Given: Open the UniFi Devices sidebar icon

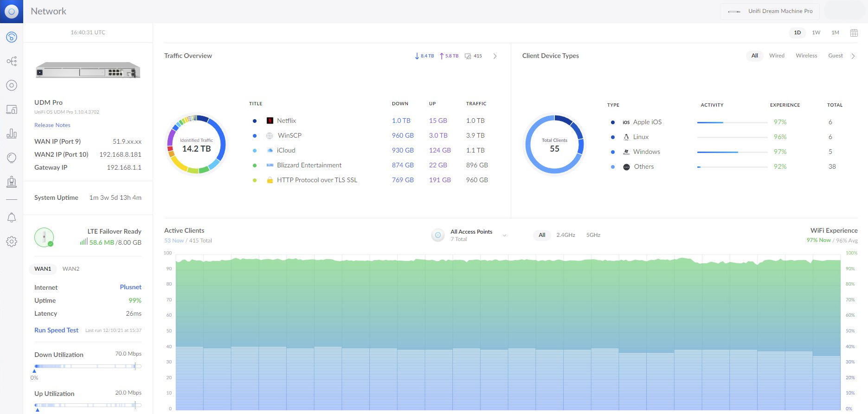Looking at the screenshot, I should click(x=12, y=85).
